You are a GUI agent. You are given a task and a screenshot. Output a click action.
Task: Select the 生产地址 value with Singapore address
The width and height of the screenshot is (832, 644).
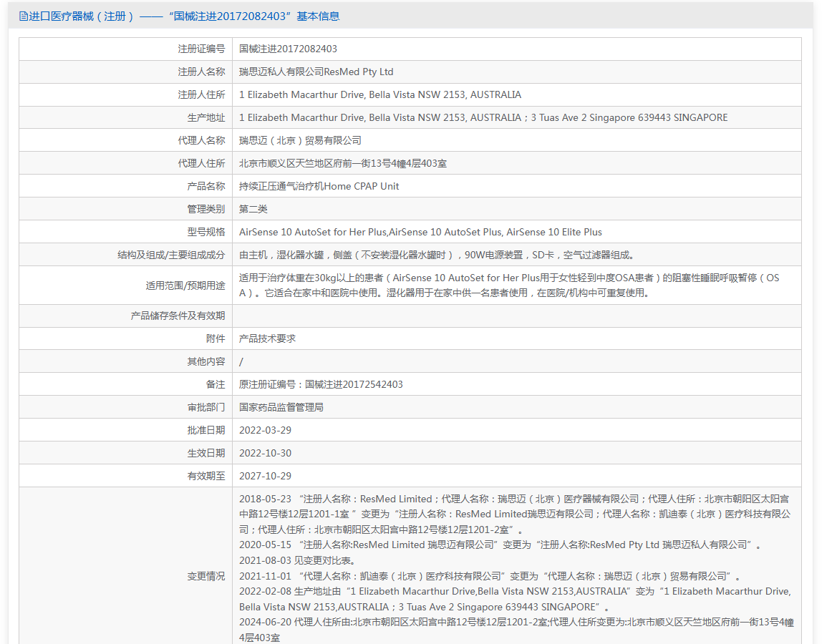pos(483,117)
